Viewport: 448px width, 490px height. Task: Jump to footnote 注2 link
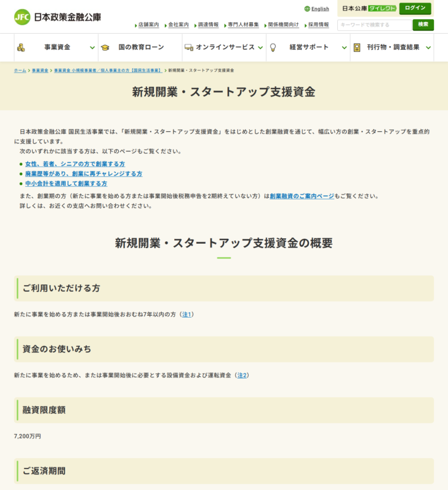coord(242,376)
